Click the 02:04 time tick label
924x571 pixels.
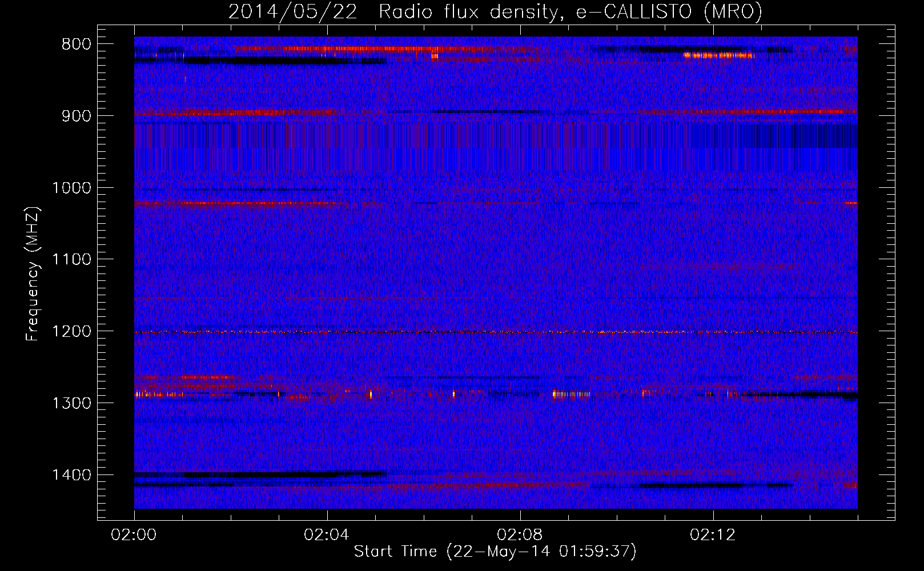pos(327,535)
